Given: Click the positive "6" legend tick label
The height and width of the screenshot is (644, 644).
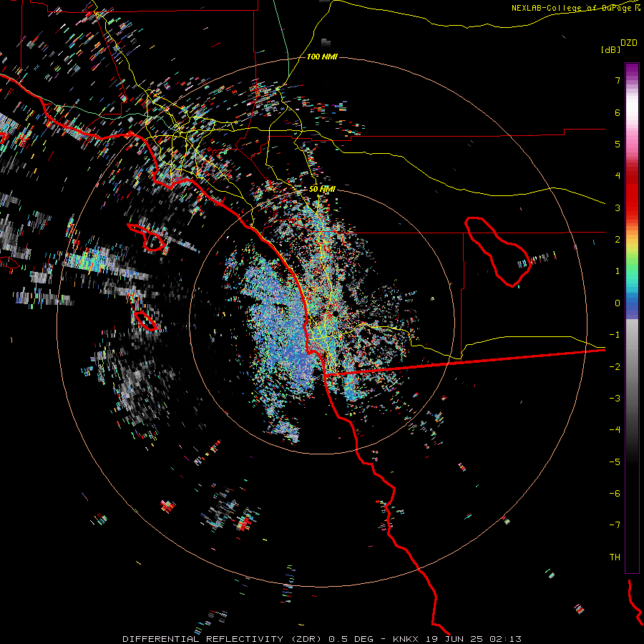Looking at the screenshot, I should 618,112.
